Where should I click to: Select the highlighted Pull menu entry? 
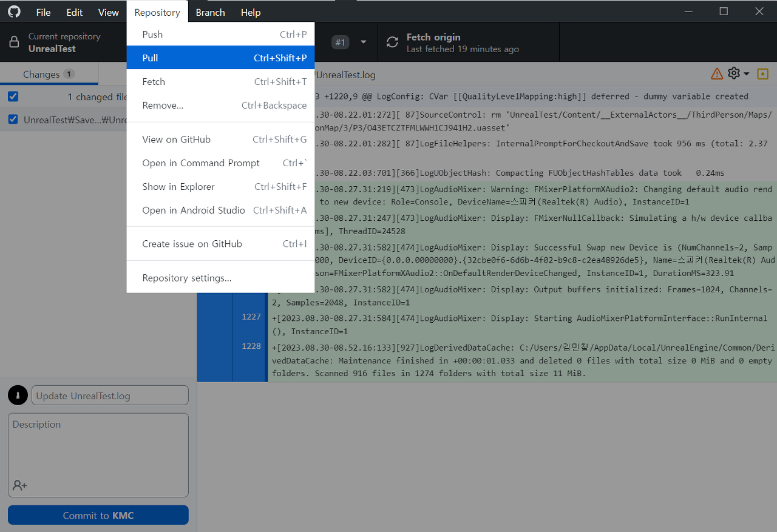220,58
